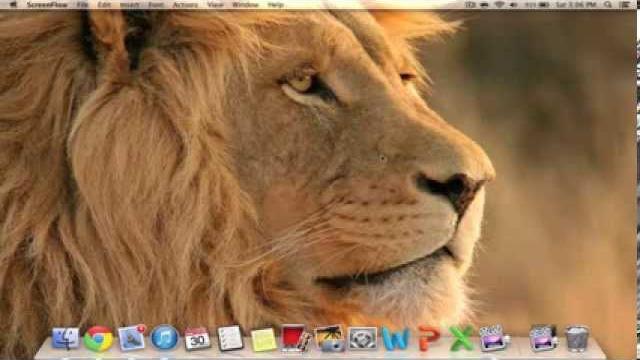Open Spotlight search magnifier

coord(608,5)
